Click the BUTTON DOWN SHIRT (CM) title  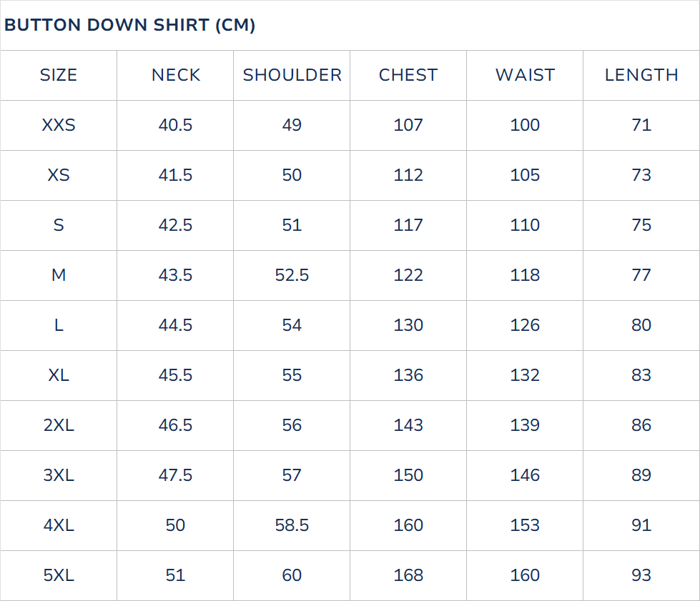tap(129, 25)
